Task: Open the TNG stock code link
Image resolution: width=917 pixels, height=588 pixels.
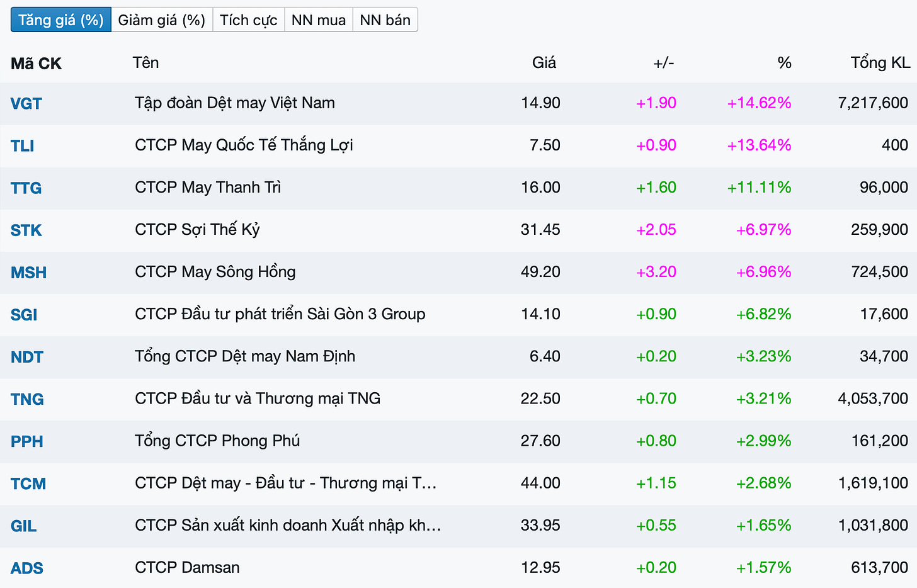Action: tap(28, 399)
